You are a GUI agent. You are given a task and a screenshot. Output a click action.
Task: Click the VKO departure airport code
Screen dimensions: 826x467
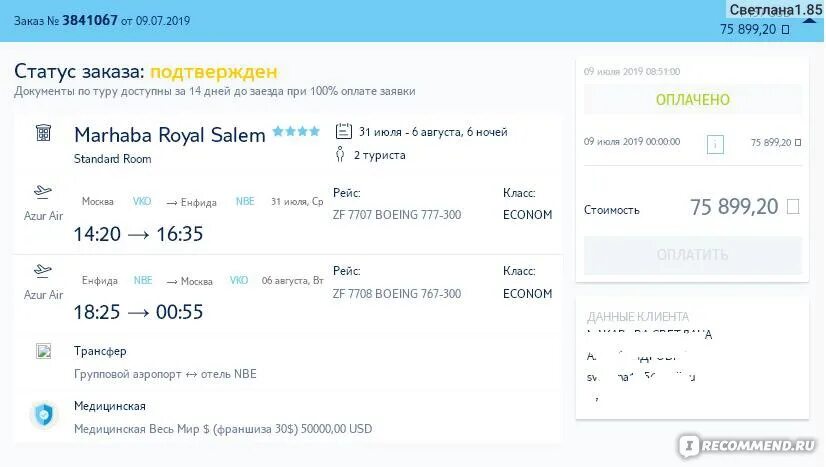click(142, 201)
